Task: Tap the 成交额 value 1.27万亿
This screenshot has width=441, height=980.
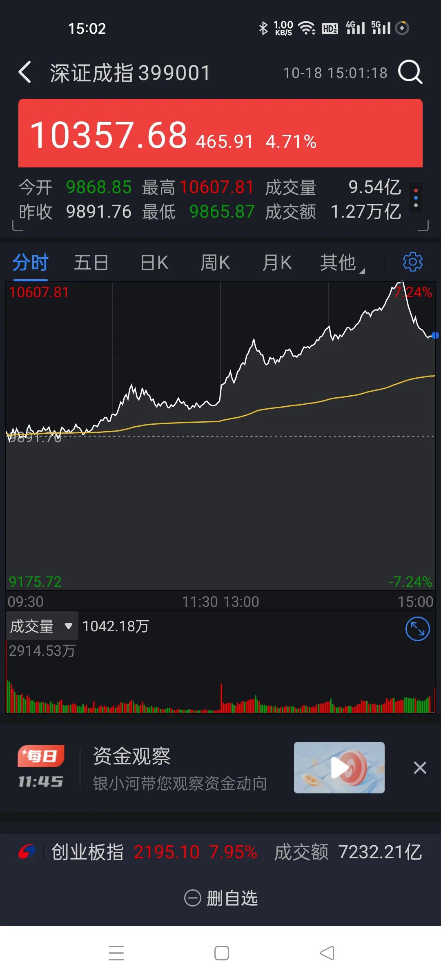Action: click(x=366, y=212)
